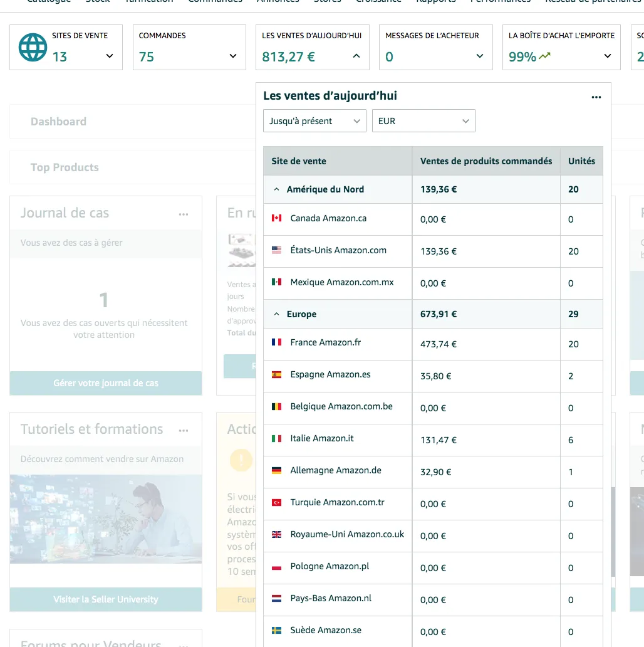
Task: Click the Mexique flag icon
Action: [277, 282]
